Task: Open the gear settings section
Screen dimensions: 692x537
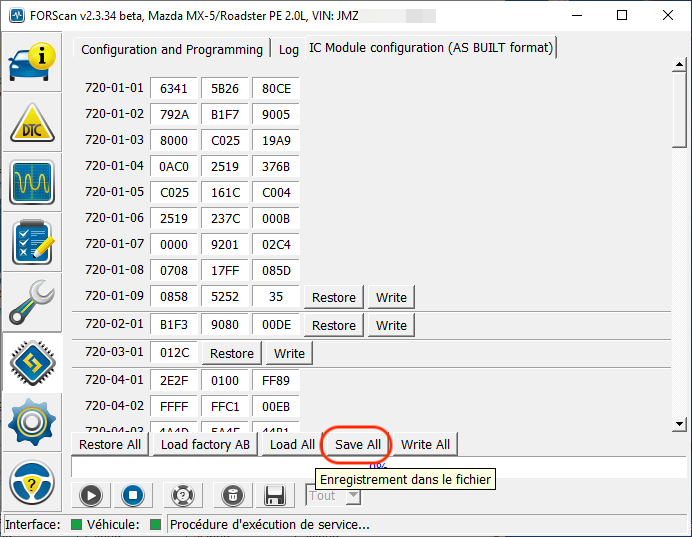Action: [32, 422]
